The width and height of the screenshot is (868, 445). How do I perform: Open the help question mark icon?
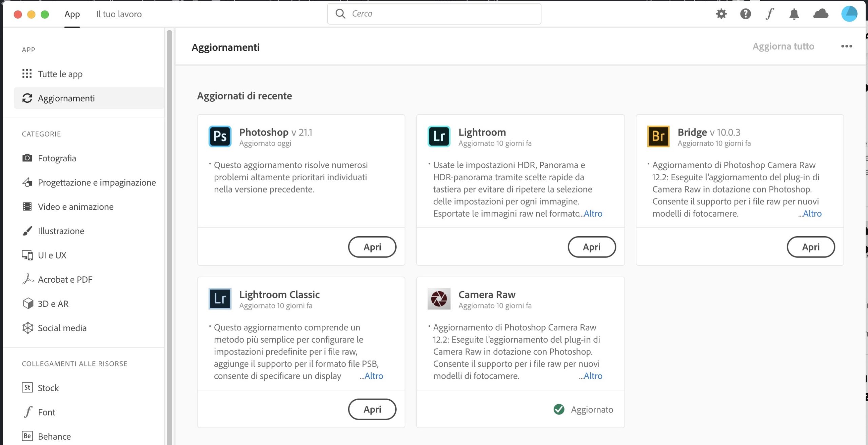(x=745, y=14)
